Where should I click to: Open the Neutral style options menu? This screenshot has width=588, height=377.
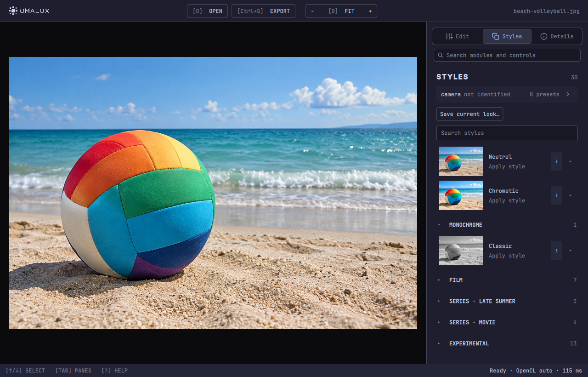tap(557, 161)
